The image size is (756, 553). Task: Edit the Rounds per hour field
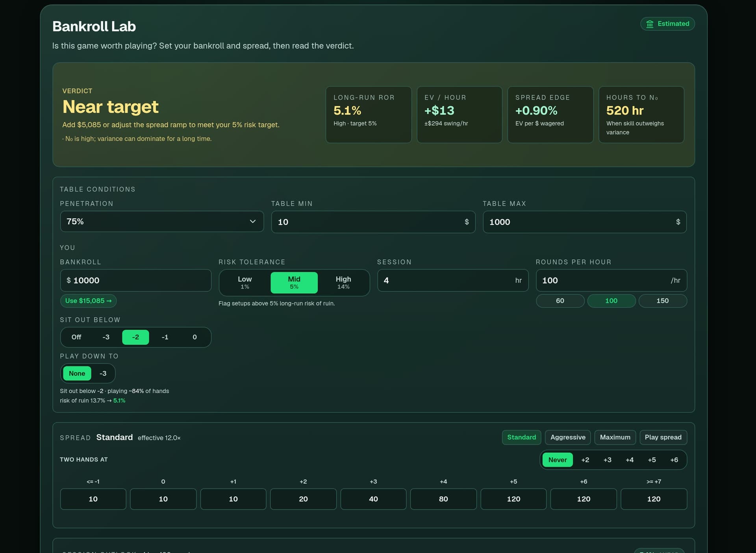611,280
